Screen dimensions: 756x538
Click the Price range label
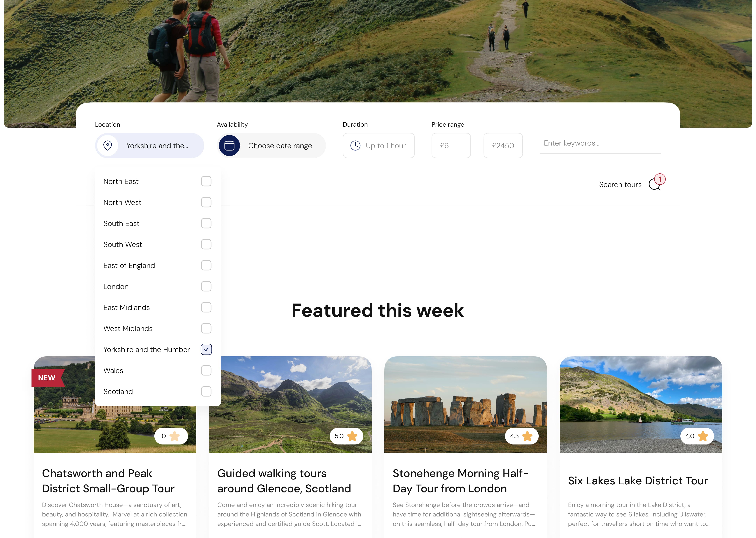point(447,125)
